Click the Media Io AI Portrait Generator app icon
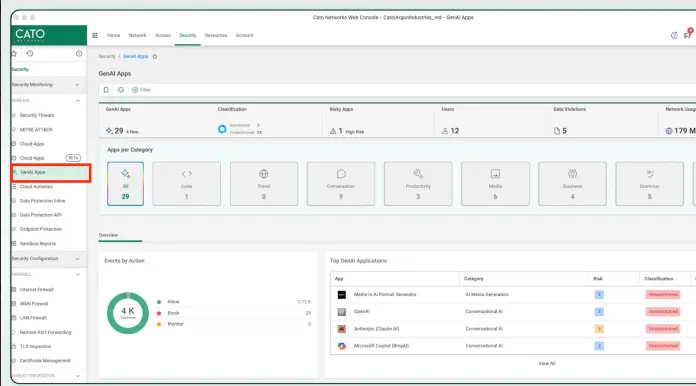696x386 pixels. pyautogui.click(x=342, y=295)
